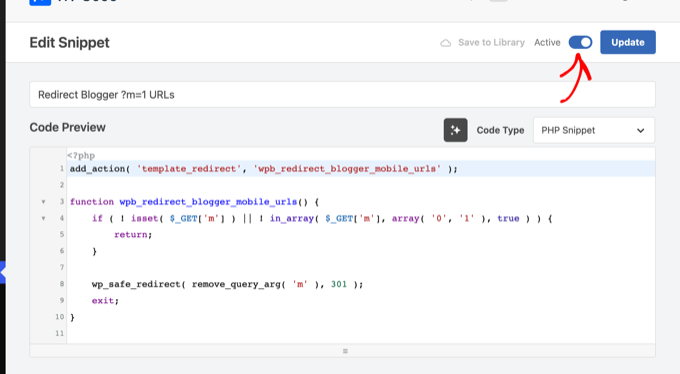This screenshot has width=680, height=374.
Task: Click Save to Library link
Action: pos(491,43)
